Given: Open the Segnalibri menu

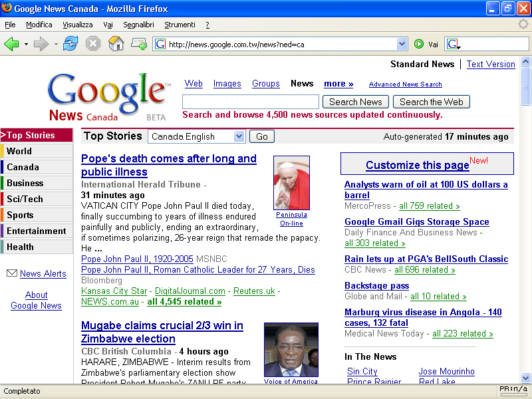Looking at the screenshot, I should (138, 25).
